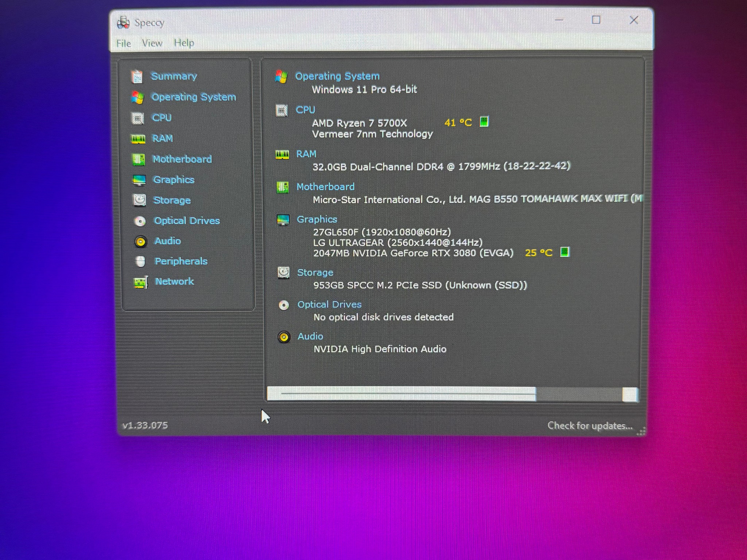Click the NVIDIA High Definition Audio text
Screen dimensions: 747x560
pos(380,349)
